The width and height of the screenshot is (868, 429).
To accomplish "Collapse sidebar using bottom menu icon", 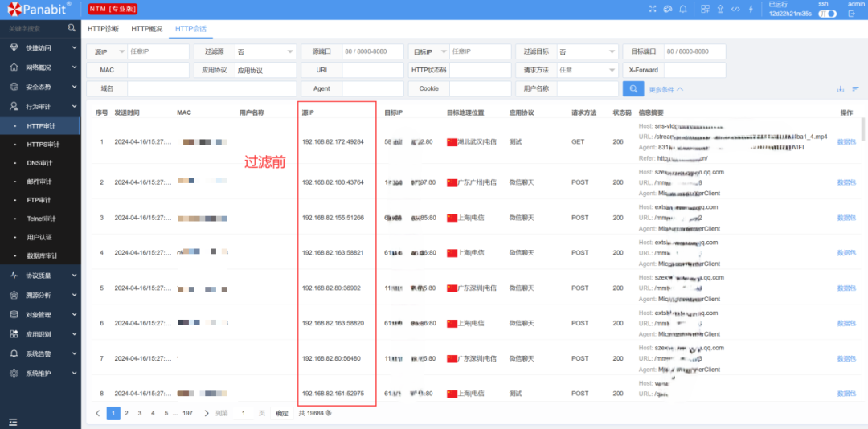I will [x=13, y=421].
